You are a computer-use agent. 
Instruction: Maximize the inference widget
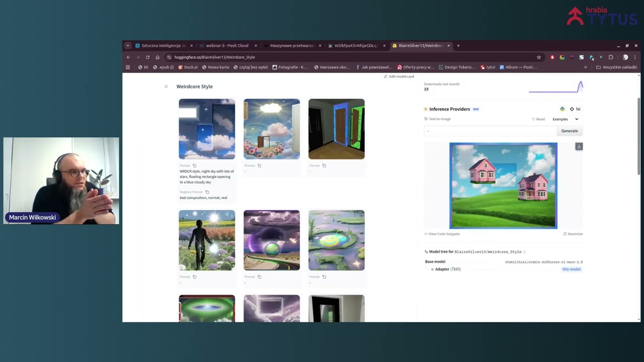tap(573, 234)
